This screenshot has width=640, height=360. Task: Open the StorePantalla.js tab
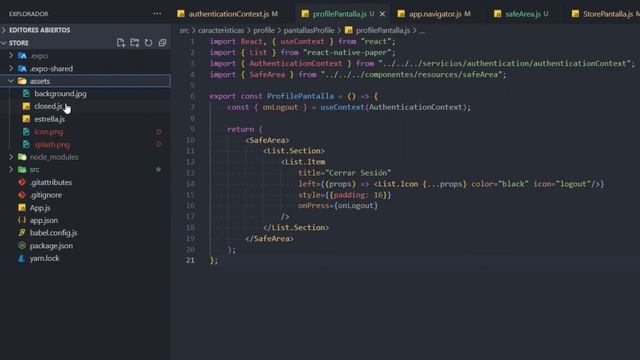pos(607,14)
